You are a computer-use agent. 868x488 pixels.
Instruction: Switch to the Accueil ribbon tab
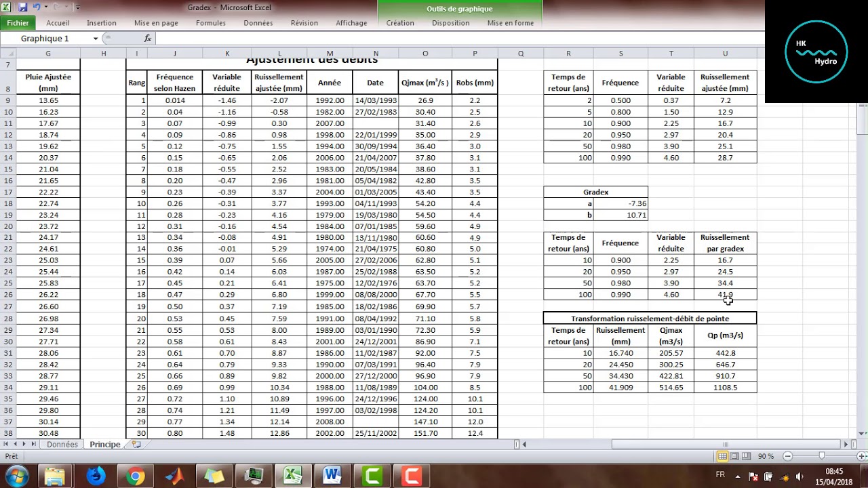[x=58, y=23]
